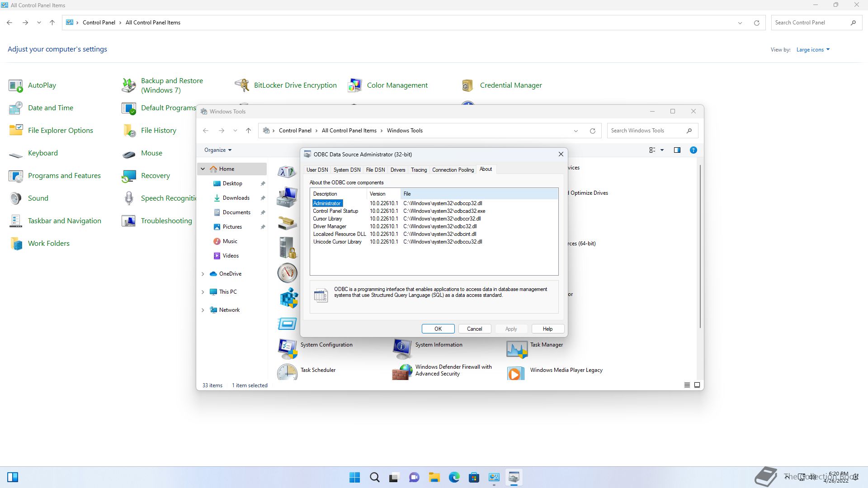Expand the OneDrive tree node

[203, 274]
